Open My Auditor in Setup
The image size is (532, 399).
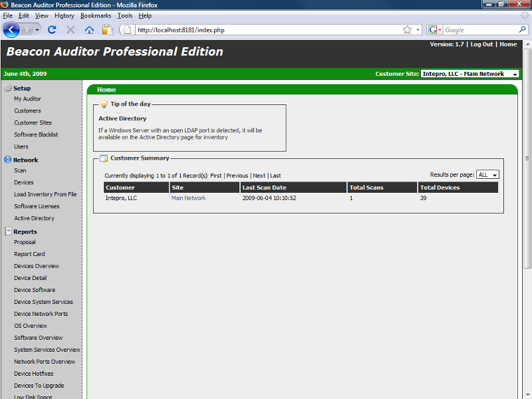coord(27,98)
